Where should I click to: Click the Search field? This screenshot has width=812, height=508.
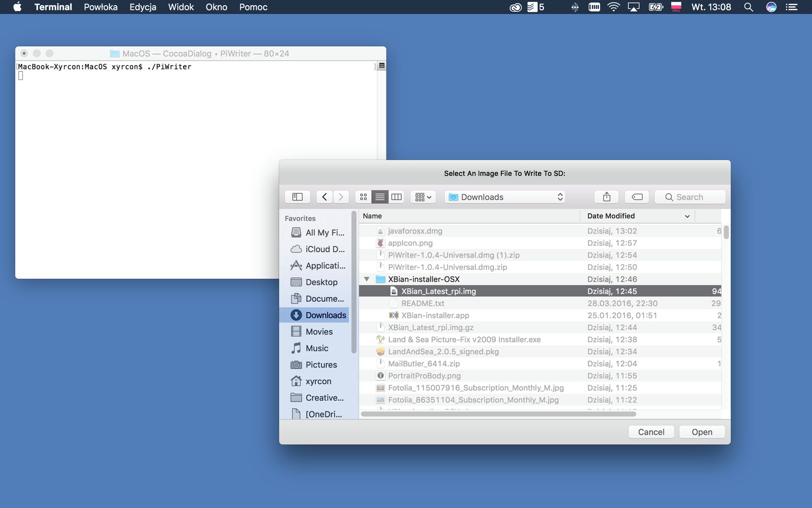pyautogui.click(x=690, y=197)
